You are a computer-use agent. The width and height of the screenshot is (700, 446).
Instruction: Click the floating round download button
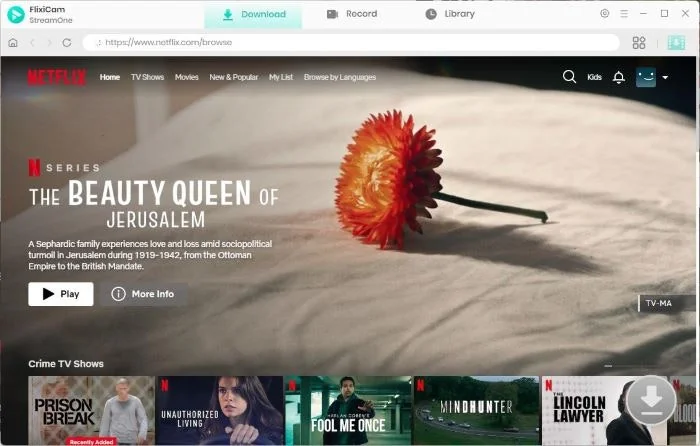pyautogui.click(x=651, y=400)
